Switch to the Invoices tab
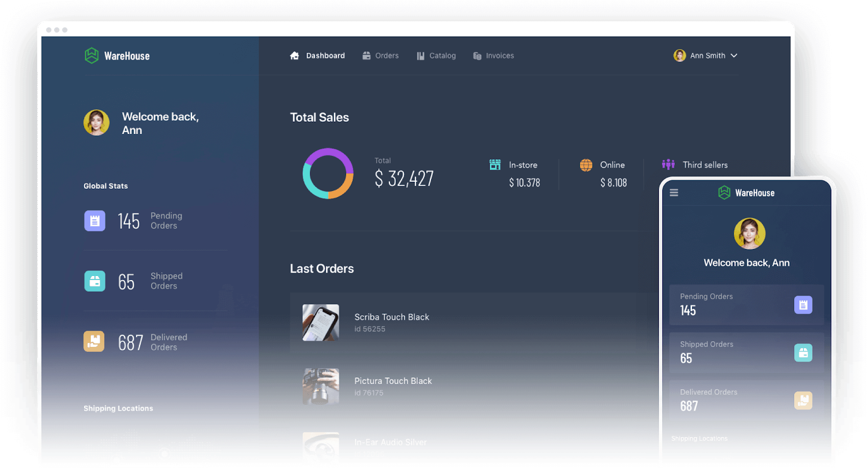This screenshot has height=468, width=868. (x=494, y=56)
